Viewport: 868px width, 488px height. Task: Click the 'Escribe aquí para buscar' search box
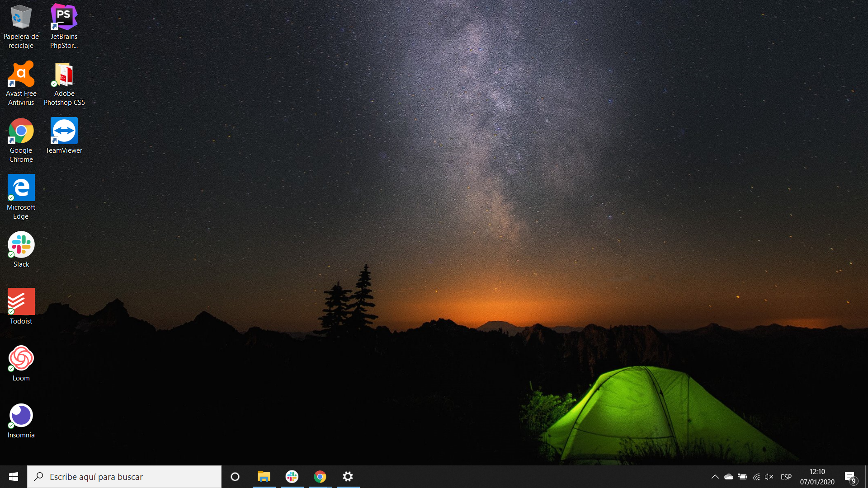pyautogui.click(x=124, y=477)
